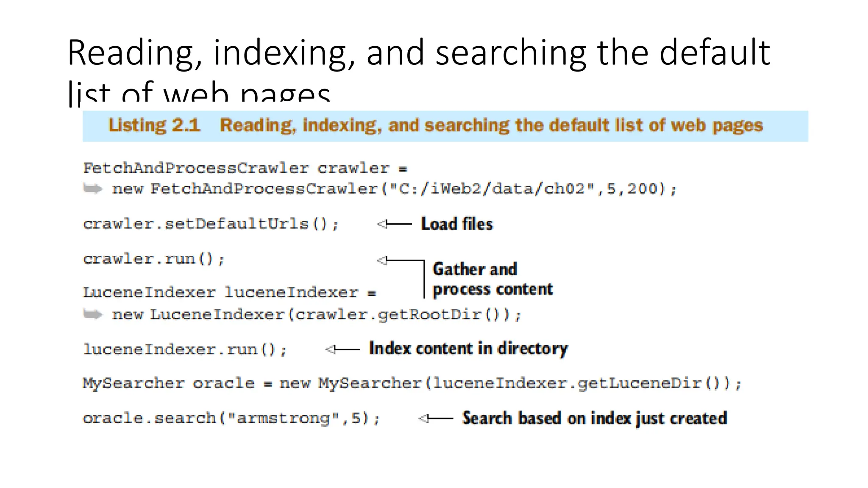This screenshot has width=868, height=488.
Task: Click the line 'LuceneIndexer luceneIndexer ='
Action: click(x=229, y=292)
